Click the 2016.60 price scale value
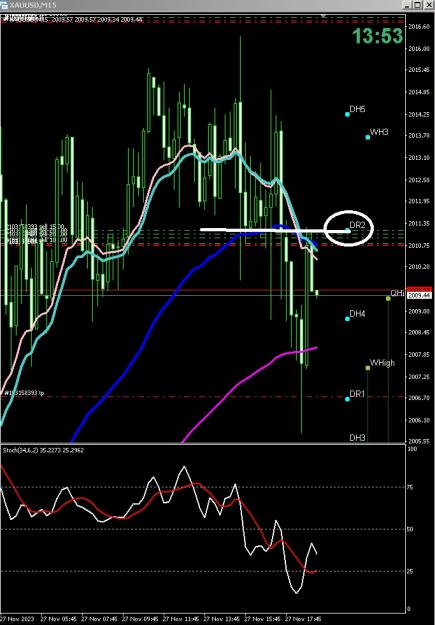 (x=419, y=27)
